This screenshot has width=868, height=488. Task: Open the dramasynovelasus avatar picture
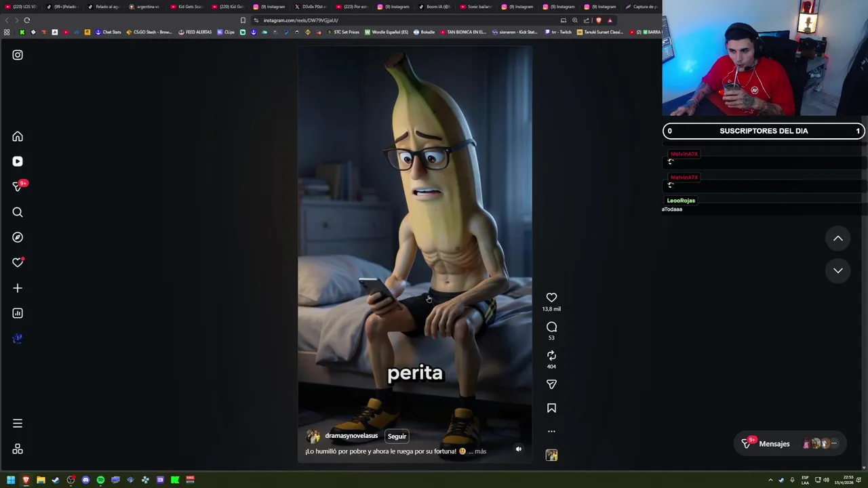point(313,436)
